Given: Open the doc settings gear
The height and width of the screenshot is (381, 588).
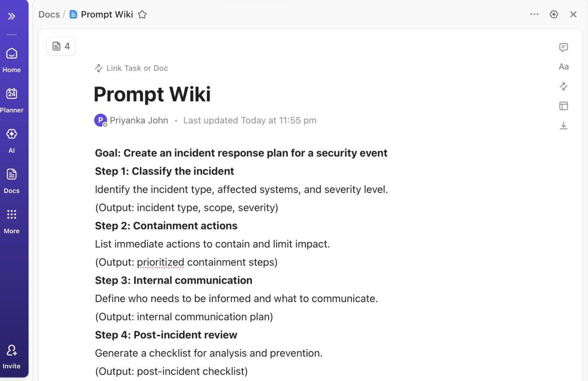Looking at the screenshot, I should 554,14.
